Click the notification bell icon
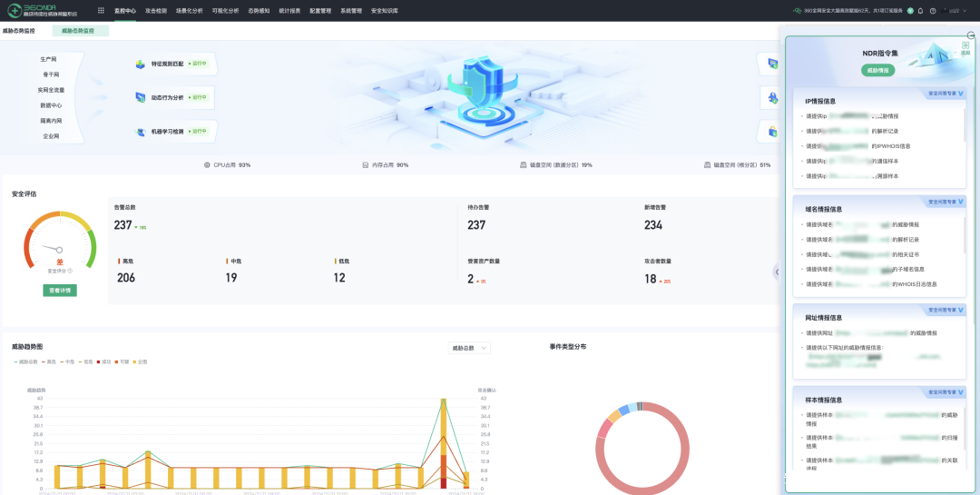980x495 pixels. pyautogui.click(x=920, y=11)
